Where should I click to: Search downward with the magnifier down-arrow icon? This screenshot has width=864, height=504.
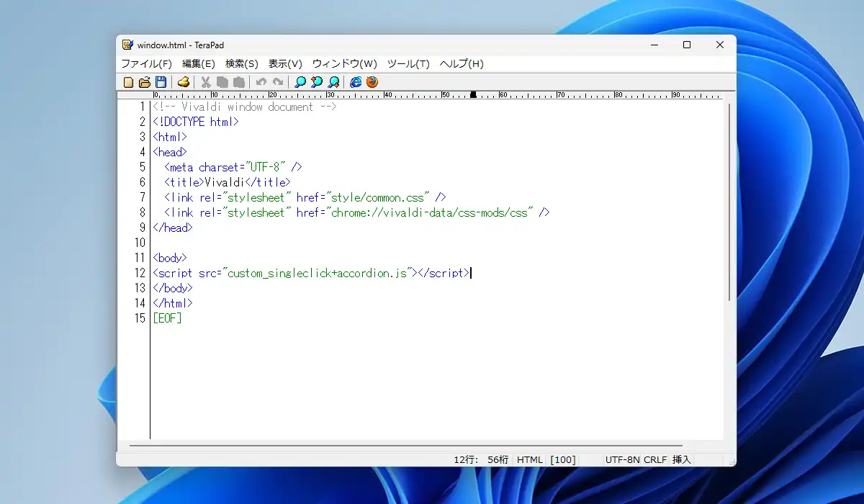coord(333,82)
